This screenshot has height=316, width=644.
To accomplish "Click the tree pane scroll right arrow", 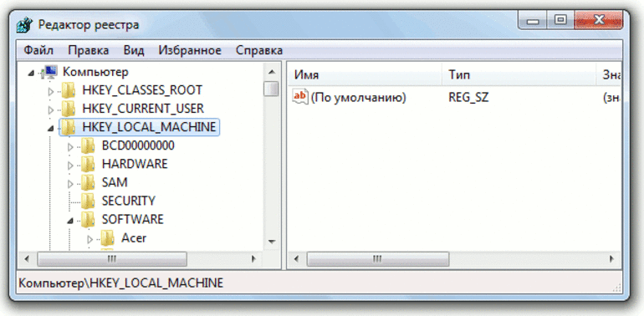I will click(253, 259).
